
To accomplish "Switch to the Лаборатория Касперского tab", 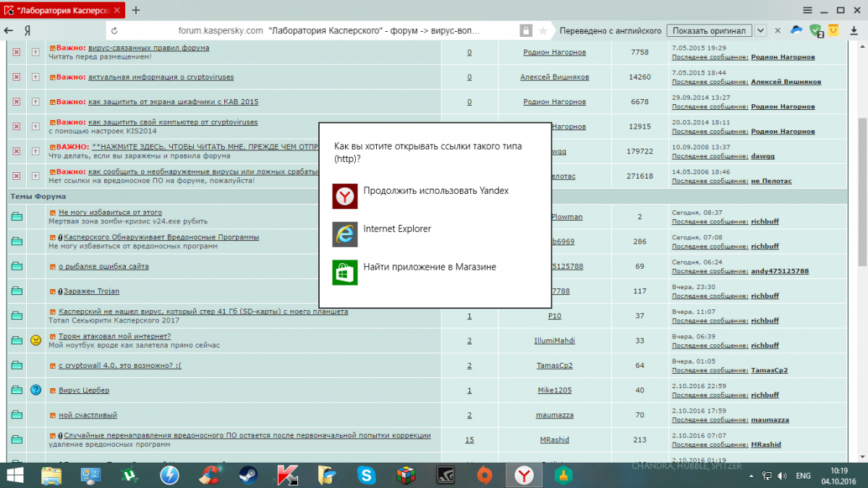I will (64, 10).
